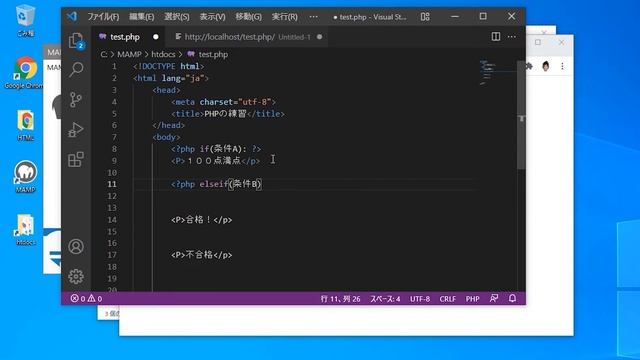Screen dimensions: 640x360
Task: Click the <P>合格！</p> code line
Action: [202, 220]
